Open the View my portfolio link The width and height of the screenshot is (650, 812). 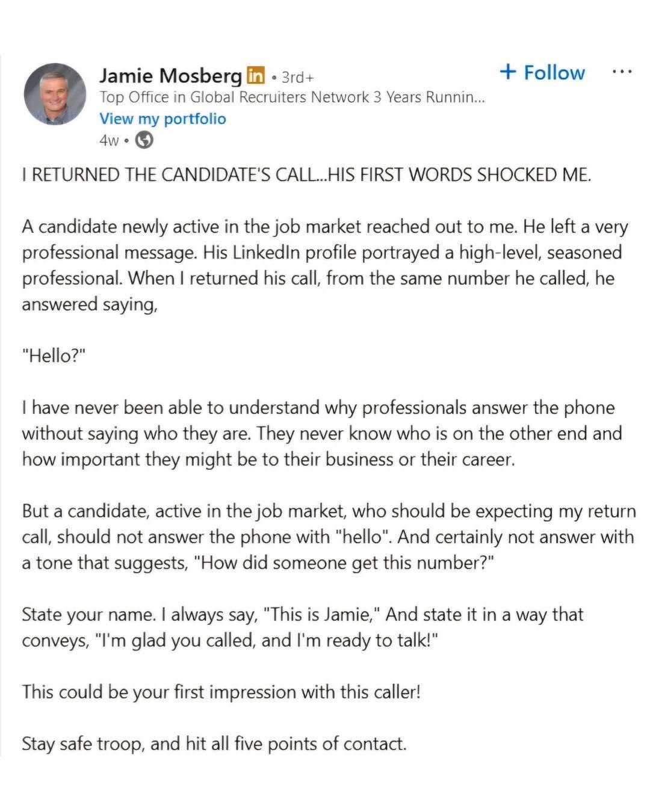[x=162, y=118]
